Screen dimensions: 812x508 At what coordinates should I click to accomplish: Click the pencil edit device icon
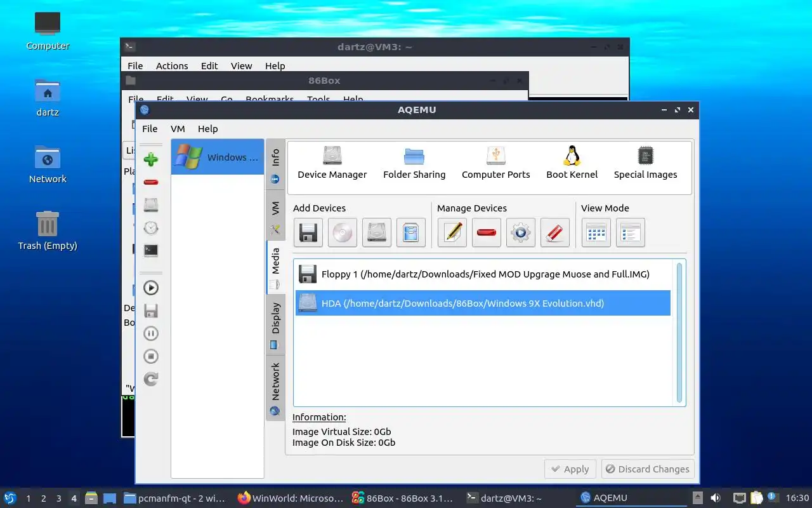(x=452, y=232)
